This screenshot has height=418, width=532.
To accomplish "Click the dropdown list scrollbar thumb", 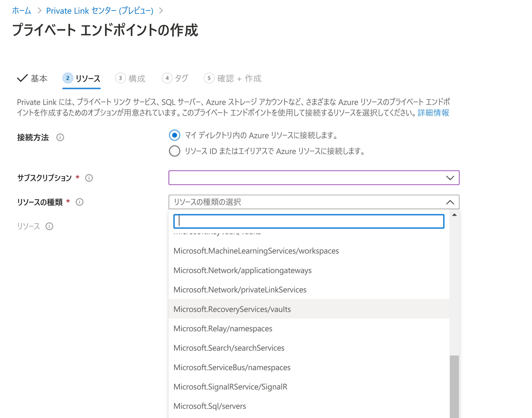I will pos(454,387).
